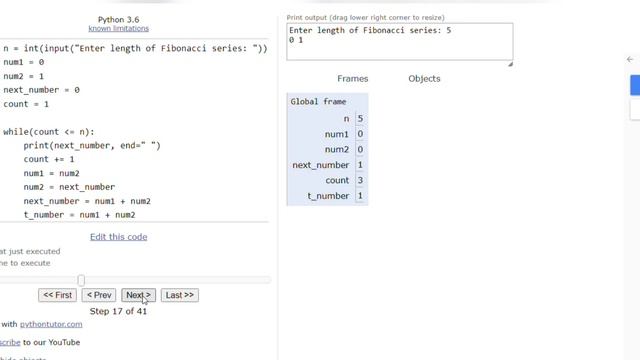This screenshot has width=640, height=360.
Task: Click code line 'num1 = num2'
Action: pyautogui.click(x=51, y=173)
